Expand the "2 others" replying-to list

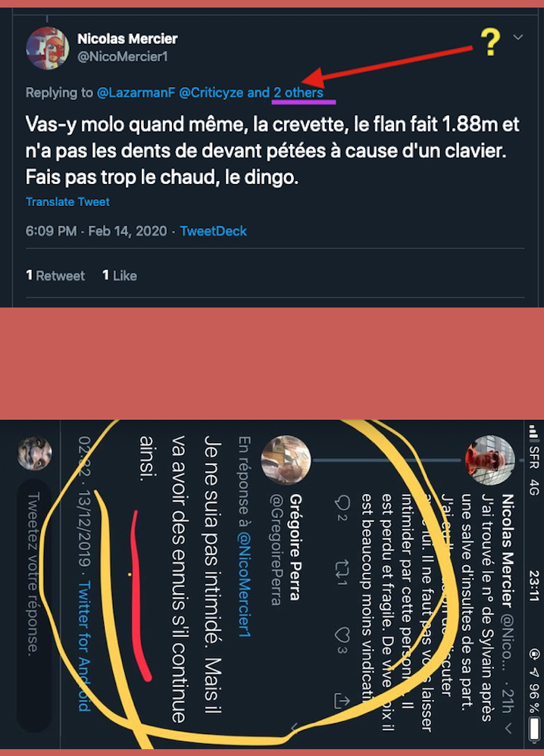pos(299,92)
